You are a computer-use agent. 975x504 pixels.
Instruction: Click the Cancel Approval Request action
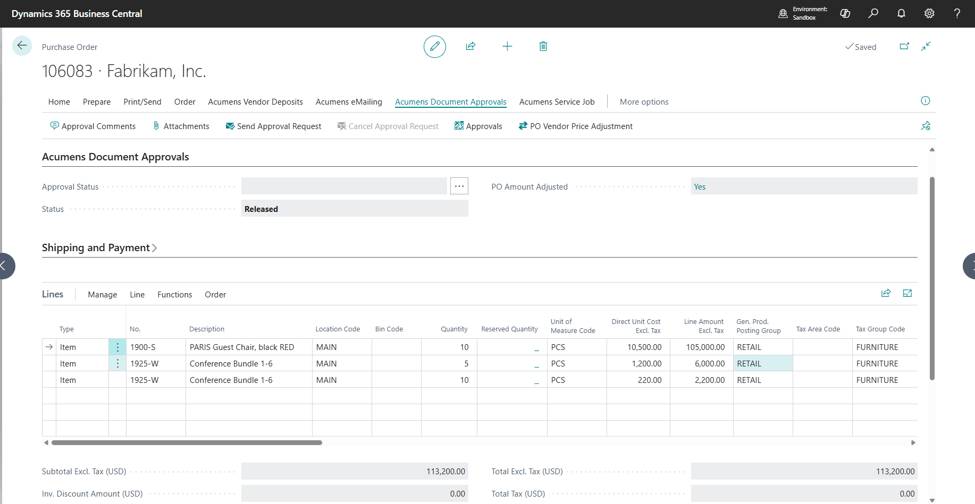[387, 126]
